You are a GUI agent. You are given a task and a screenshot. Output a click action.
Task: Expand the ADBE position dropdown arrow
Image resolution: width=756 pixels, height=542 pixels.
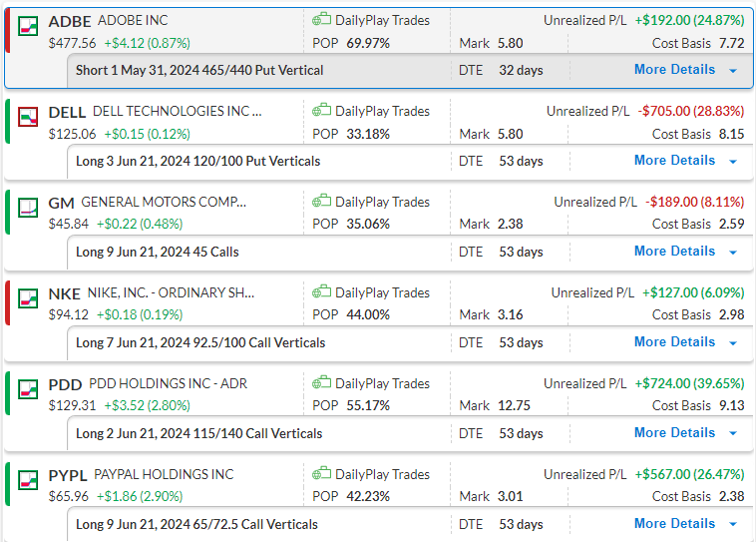click(733, 71)
